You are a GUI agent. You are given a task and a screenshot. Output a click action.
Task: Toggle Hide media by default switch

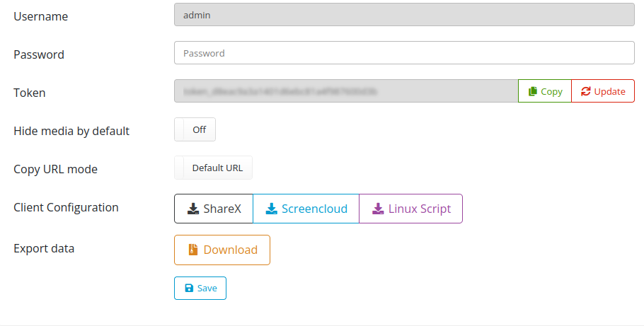[x=195, y=129]
